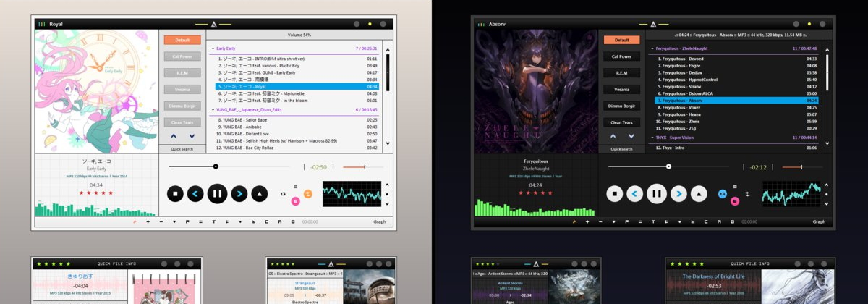Stop playback in the Royal player window
Viewport: 868px width, 304px height.
(174, 193)
